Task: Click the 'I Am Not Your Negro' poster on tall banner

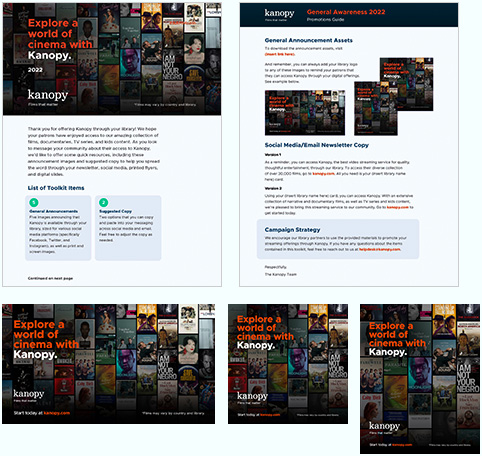Action: 467,378
